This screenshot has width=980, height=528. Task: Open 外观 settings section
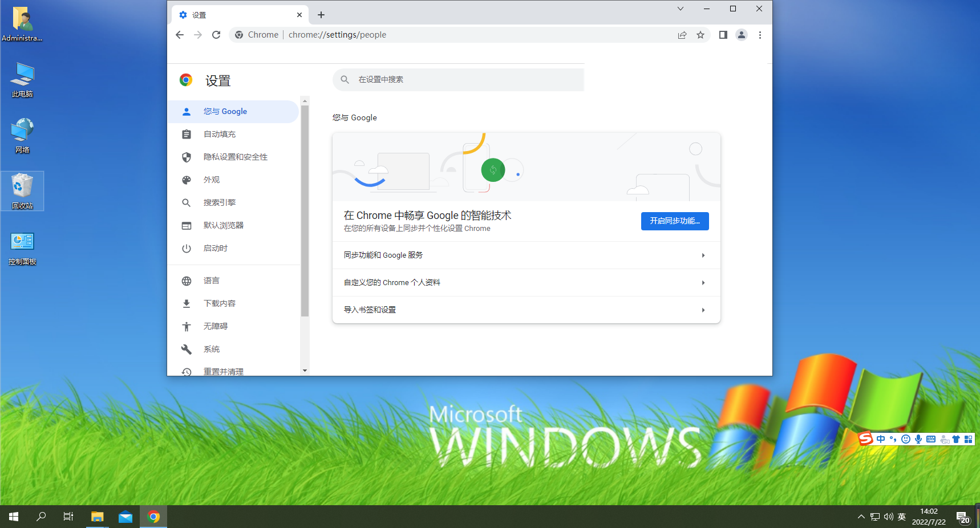pos(233,180)
